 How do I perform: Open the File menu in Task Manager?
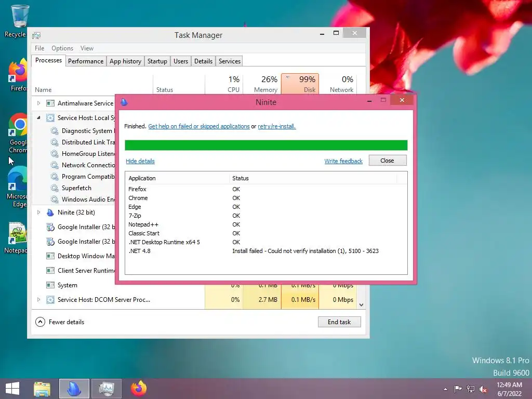pyautogui.click(x=39, y=48)
